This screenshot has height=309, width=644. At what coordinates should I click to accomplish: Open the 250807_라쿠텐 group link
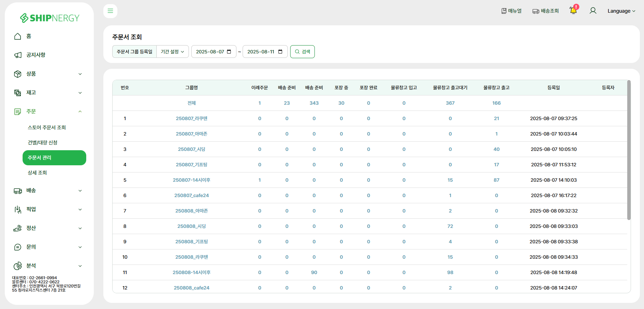(x=192, y=118)
